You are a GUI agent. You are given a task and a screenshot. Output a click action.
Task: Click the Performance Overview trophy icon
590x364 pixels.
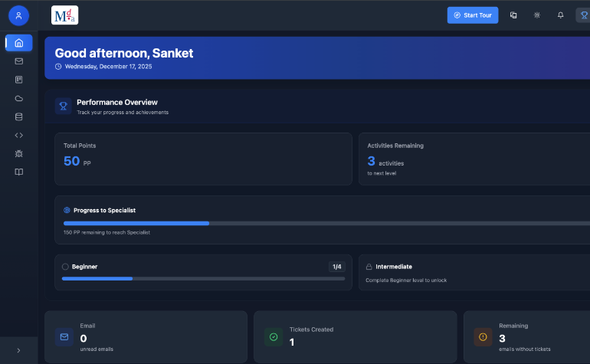click(63, 107)
